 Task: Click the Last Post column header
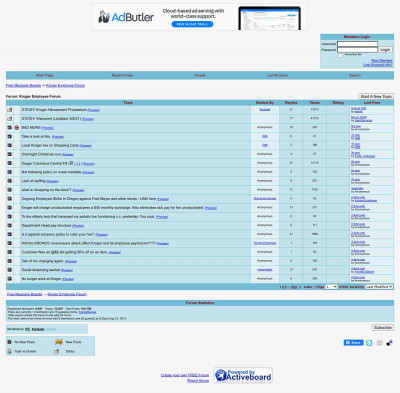point(372,103)
